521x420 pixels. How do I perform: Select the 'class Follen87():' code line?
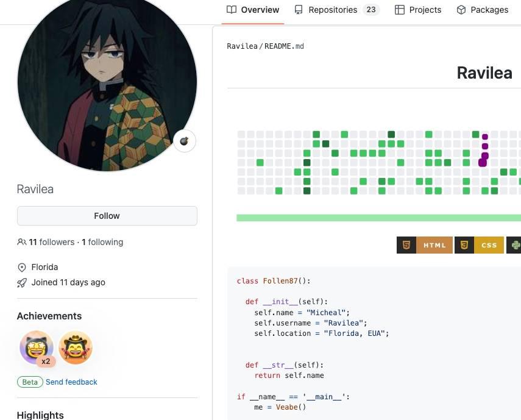point(274,281)
